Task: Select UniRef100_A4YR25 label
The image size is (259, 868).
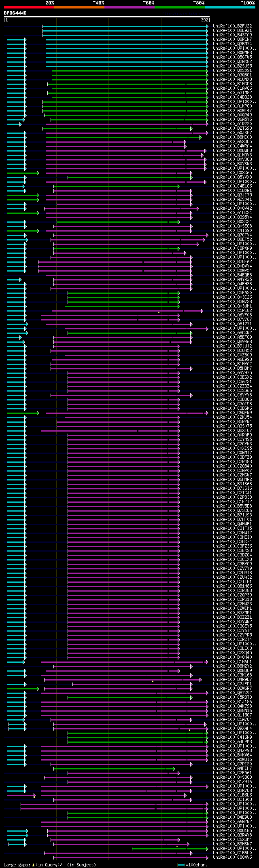Action: coord(232,279)
